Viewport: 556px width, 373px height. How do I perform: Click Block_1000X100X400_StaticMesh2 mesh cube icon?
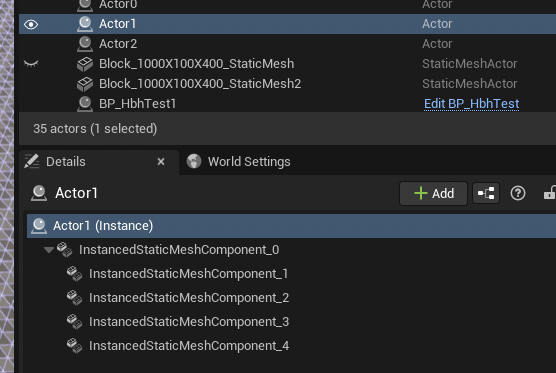pyautogui.click(x=85, y=84)
